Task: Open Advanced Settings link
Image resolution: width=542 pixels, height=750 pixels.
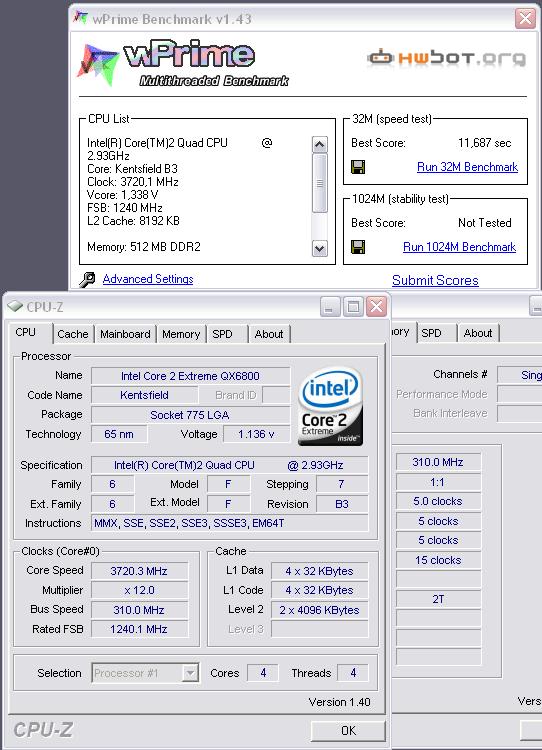Action: 148,279
